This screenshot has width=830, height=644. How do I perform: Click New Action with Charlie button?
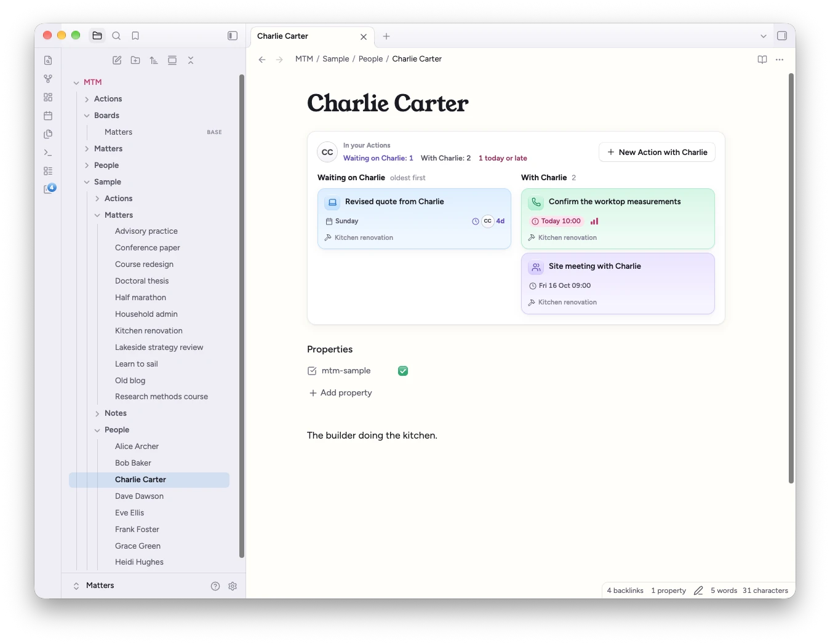(657, 153)
